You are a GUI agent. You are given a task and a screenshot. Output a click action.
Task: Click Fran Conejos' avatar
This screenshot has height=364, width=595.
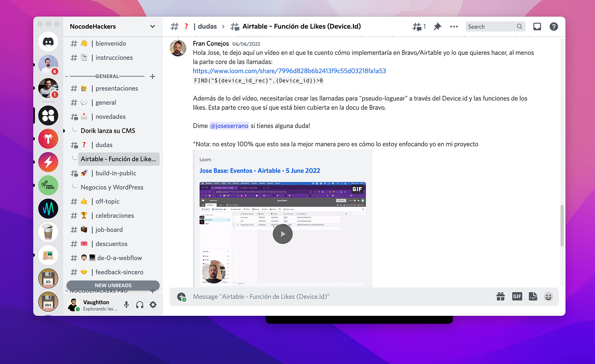178,48
